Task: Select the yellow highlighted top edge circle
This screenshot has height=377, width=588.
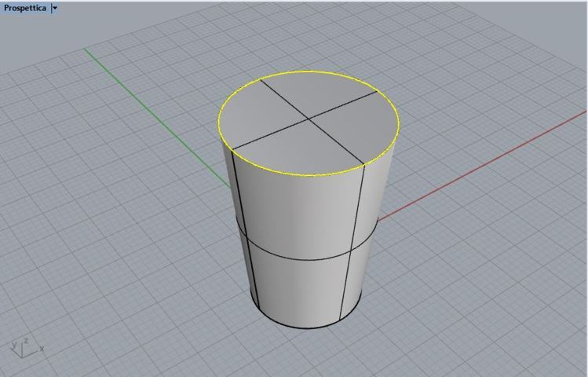Action: pyautogui.click(x=309, y=175)
